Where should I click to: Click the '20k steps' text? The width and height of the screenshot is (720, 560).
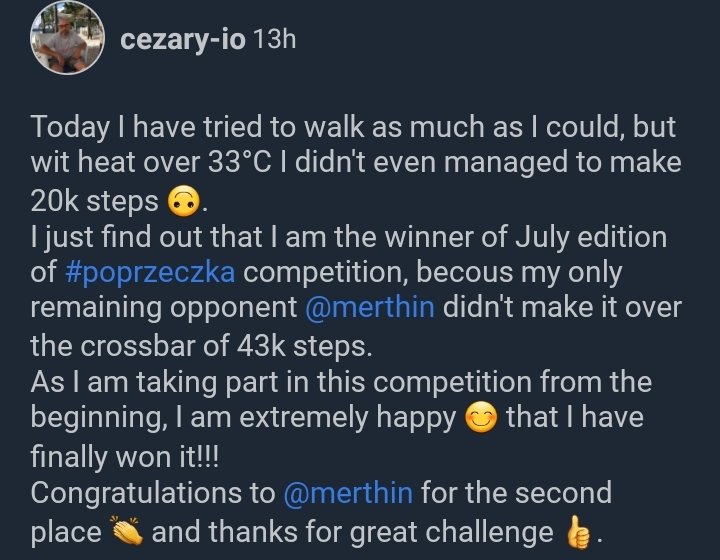(94, 202)
